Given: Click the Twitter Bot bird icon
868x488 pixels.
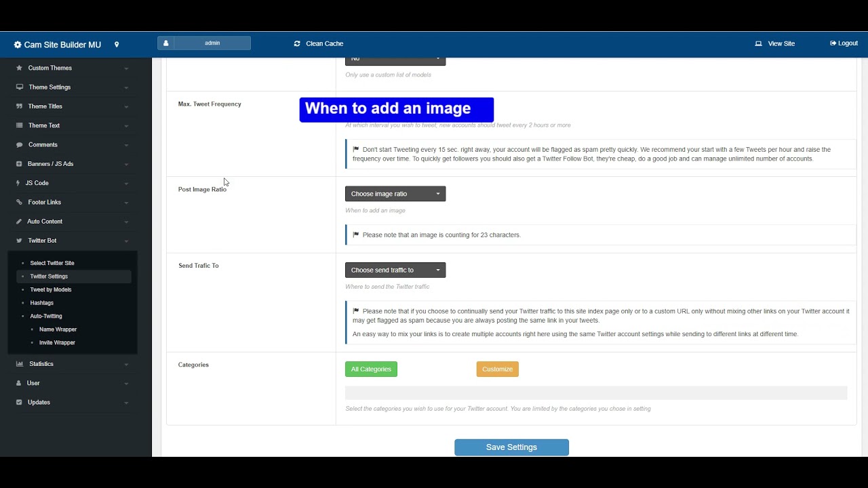Looking at the screenshot, I should (20, 241).
